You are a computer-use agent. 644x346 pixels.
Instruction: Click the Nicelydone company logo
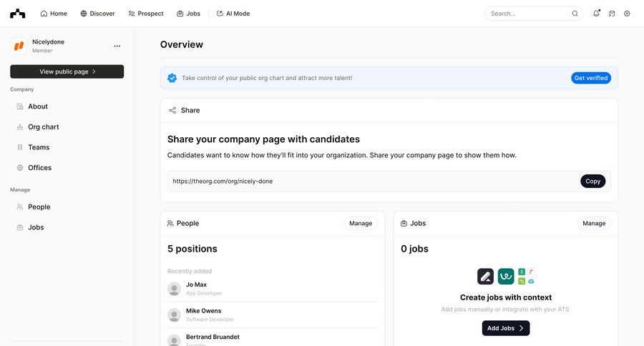point(19,46)
